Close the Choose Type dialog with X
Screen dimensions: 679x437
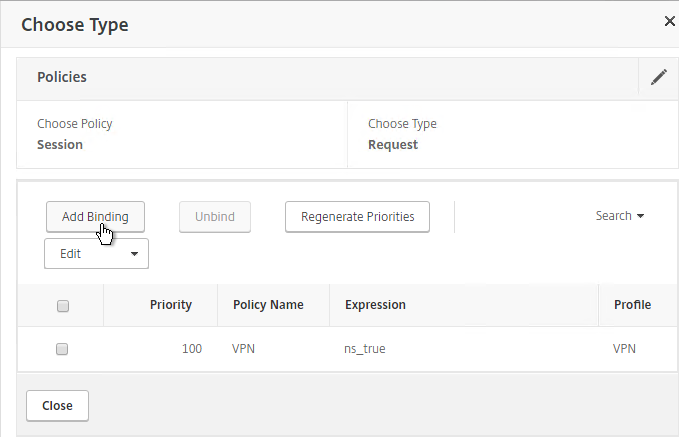click(x=669, y=21)
